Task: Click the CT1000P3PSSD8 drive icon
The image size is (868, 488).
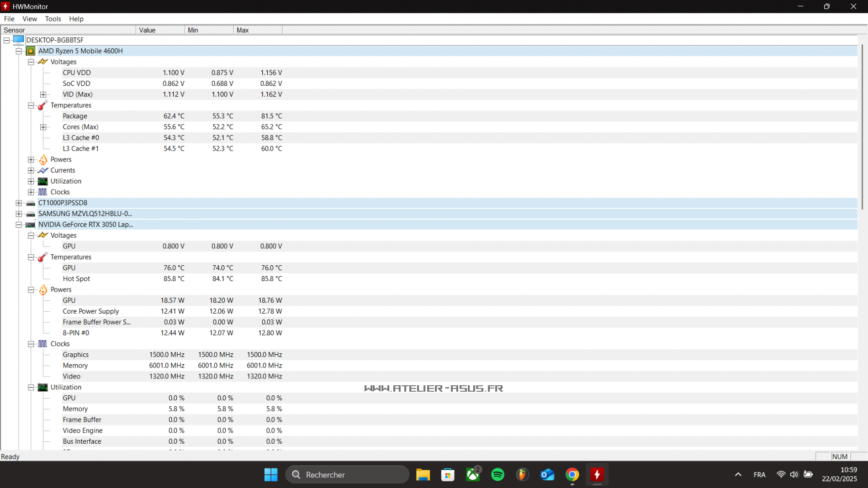Action: pos(31,203)
